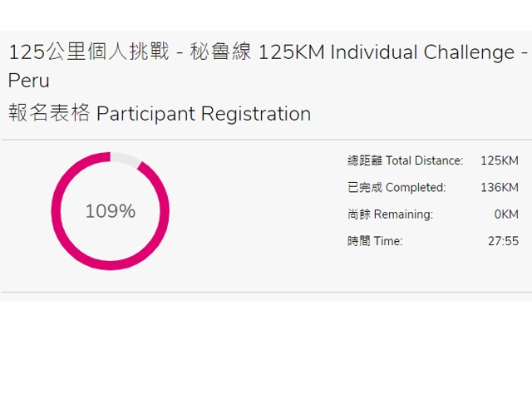Click the 尚餘 Chinese label
Screen dimensions: 532x399
(359, 214)
